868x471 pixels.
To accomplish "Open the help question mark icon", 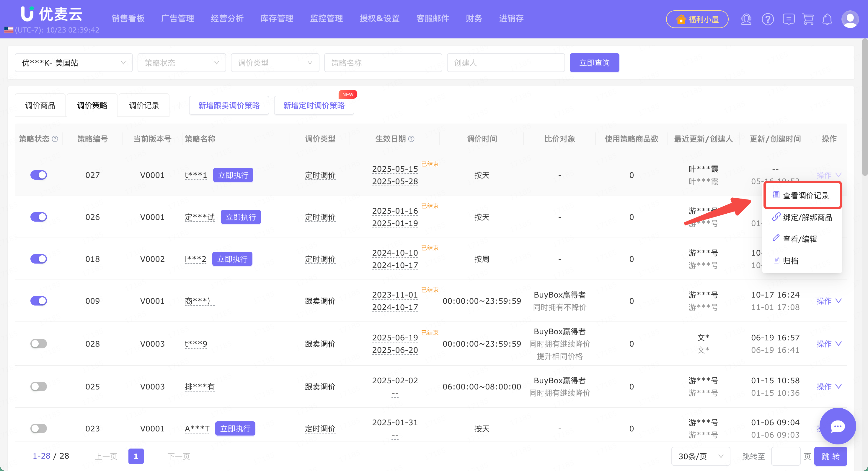I will 768,19.
